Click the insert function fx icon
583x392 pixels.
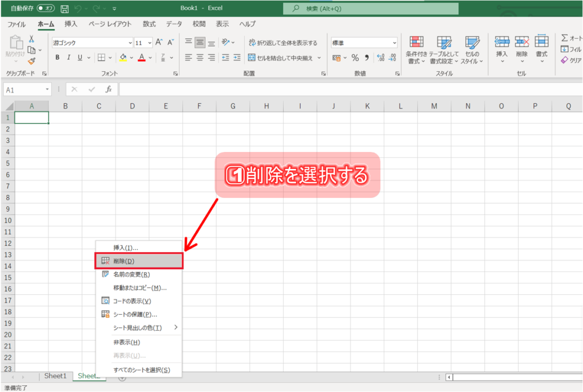pos(108,90)
